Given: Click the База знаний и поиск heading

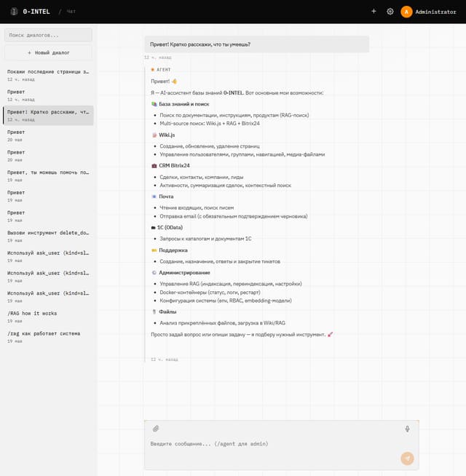Looking at the screenshot, I should (184, 104).
